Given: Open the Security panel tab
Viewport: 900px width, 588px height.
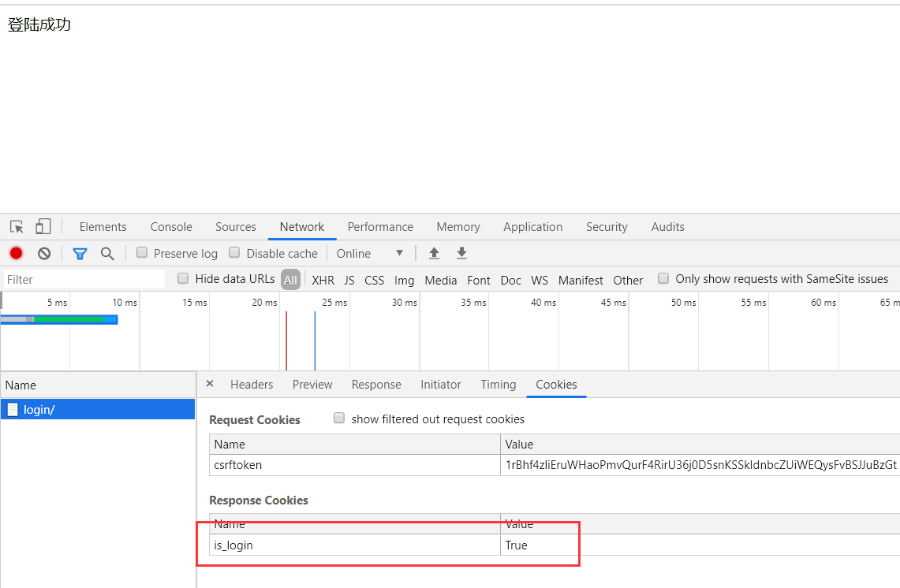Looking at the screenshot, I should [x=607, y=226].
